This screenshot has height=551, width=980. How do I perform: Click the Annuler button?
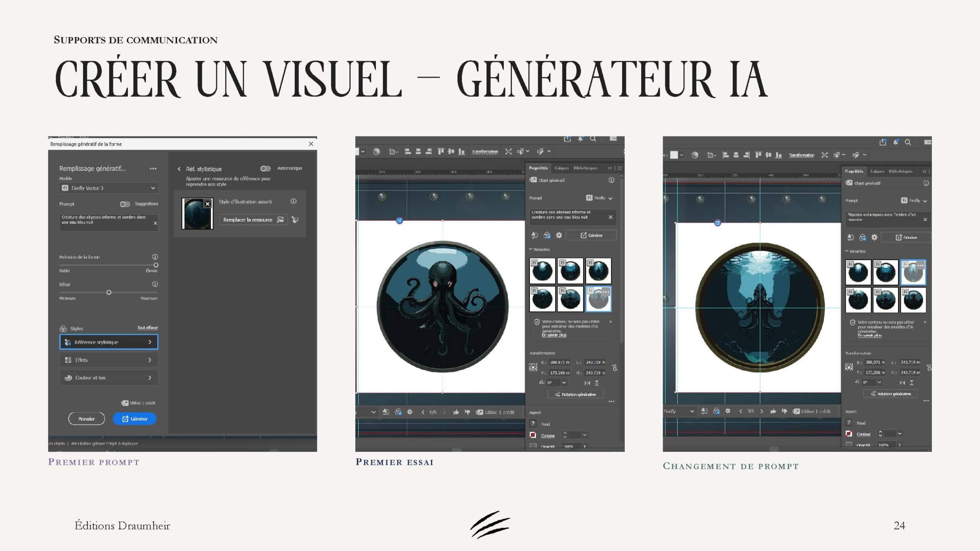click(87, 419)
